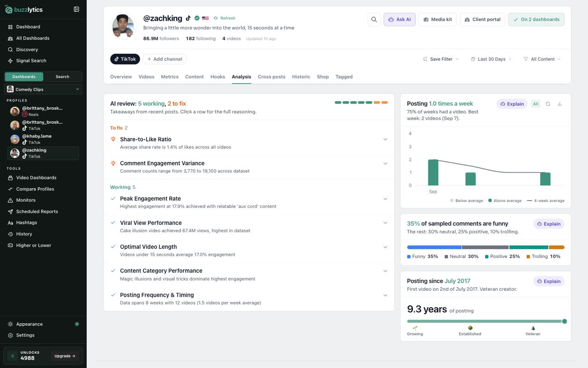Open Dashboard from the sidebar
Viewport: 588px width, 368px height.
click(43, 27)
